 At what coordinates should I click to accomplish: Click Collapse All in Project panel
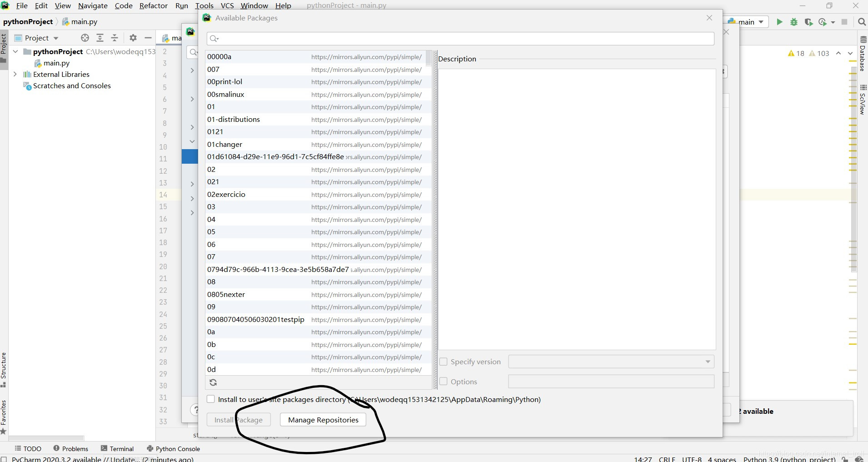[115, 38]
